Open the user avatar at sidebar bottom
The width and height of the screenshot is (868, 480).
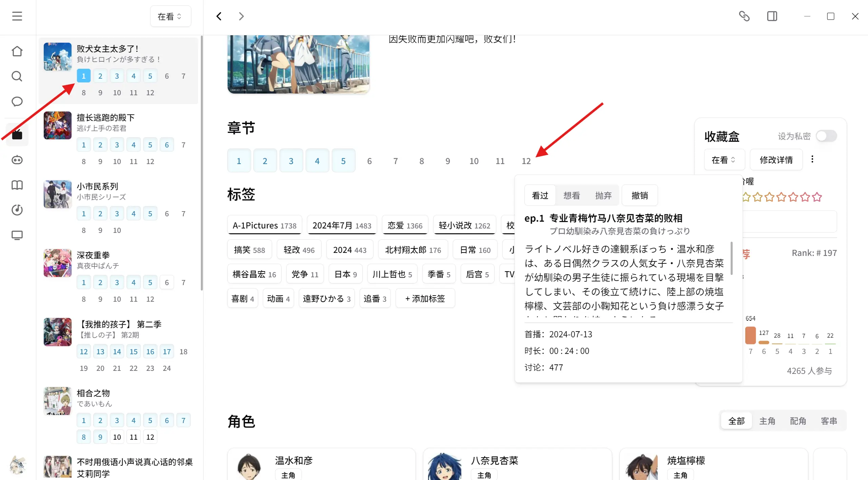tap(18, 465)
